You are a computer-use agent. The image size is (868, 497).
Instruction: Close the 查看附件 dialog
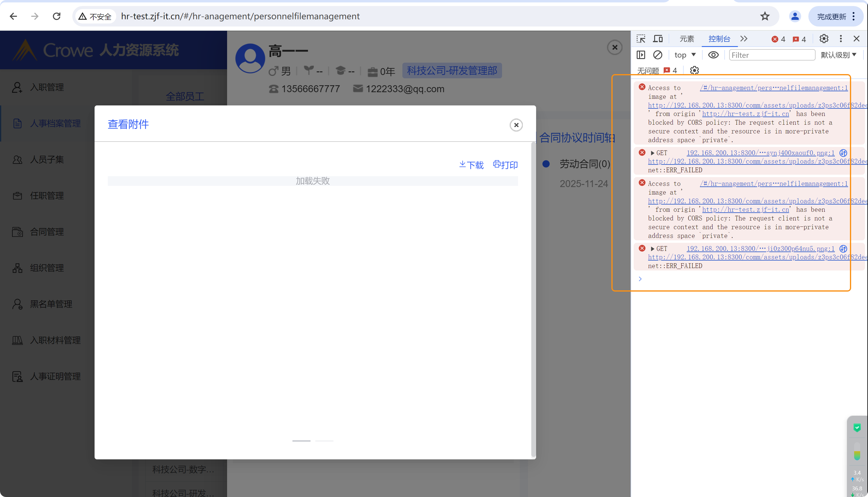[x=516, y=125]
